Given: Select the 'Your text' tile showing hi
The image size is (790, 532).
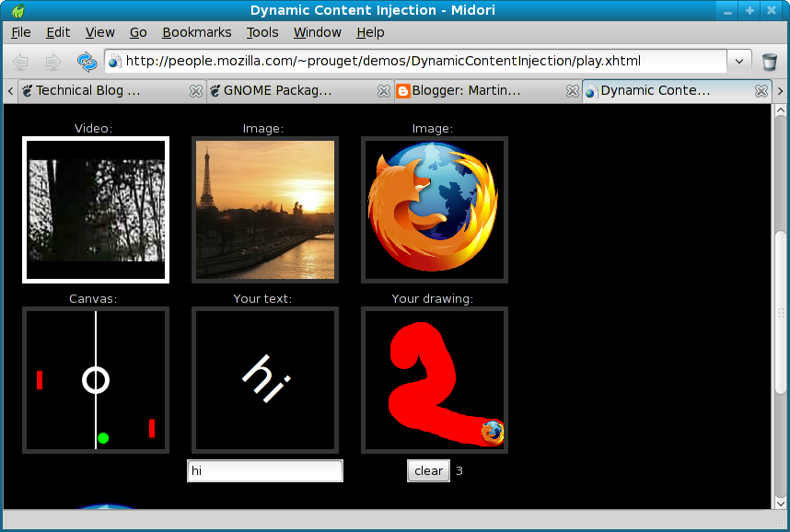Looking at the screenshot, I should [265, 380].
